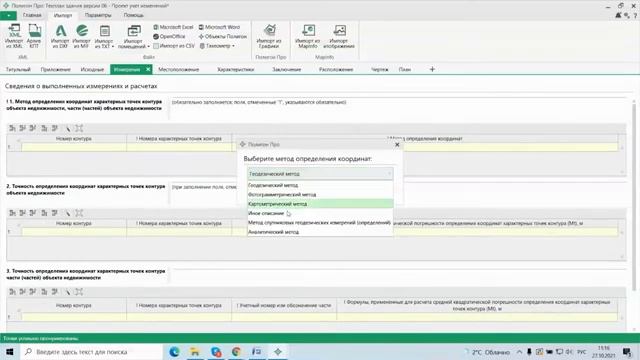Import from OpenOffice
The width and height of the screenshot is (640, 360).
pos(169,36)
